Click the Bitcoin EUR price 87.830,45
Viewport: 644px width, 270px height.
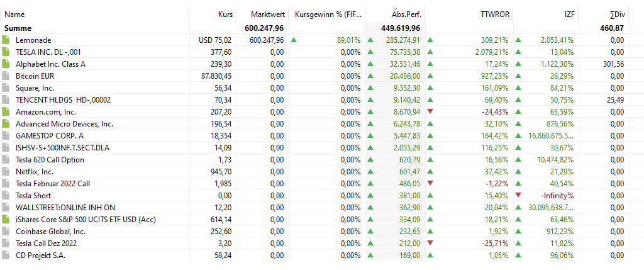tap(217, 76)
